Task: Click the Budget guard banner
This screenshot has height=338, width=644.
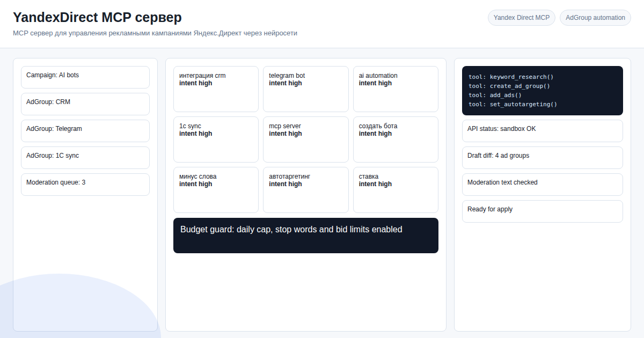Action: pos(306,236)
